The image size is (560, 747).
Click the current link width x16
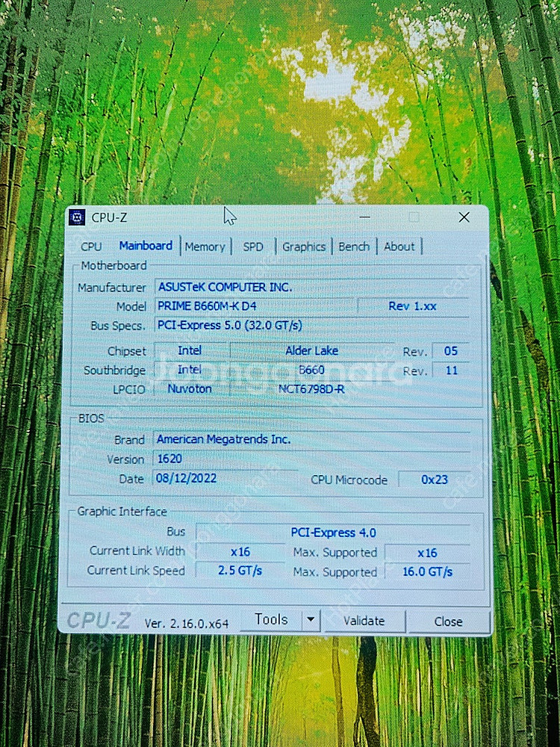click(240, 552)
